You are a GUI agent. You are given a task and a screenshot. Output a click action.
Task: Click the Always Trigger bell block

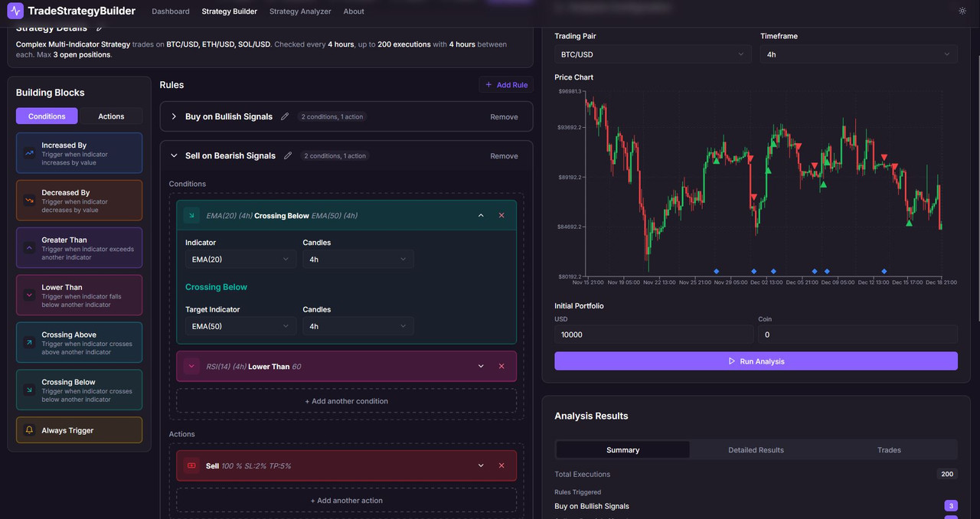pos(79,430)
